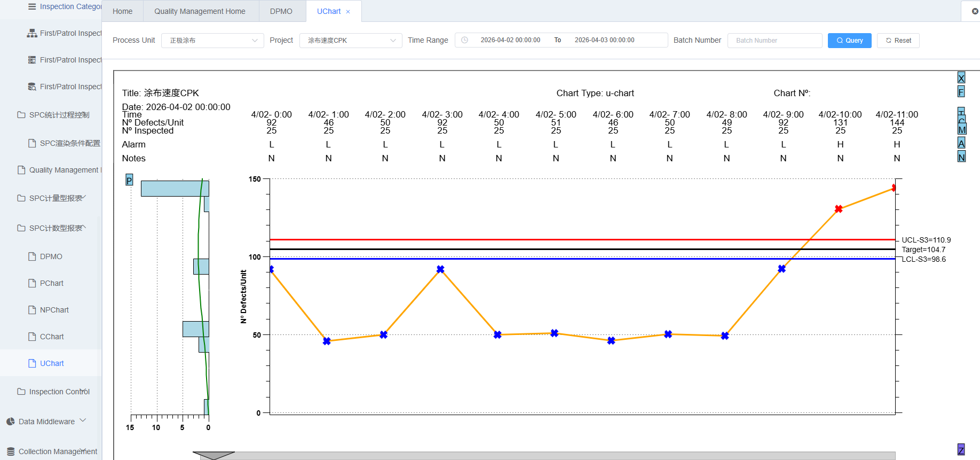Open third First/Patrol Inspect item with search icon
980x460 pixels.
[65, 87]
